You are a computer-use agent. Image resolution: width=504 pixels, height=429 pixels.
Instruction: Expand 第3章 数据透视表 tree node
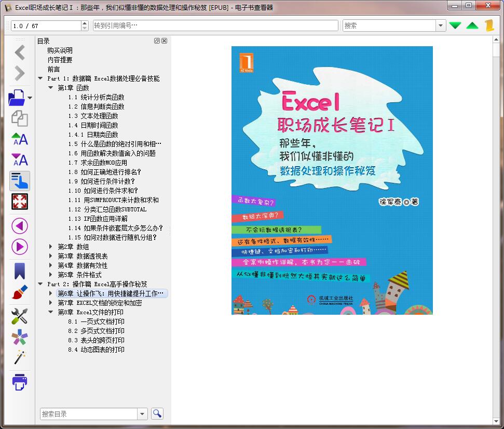point(50,256)
